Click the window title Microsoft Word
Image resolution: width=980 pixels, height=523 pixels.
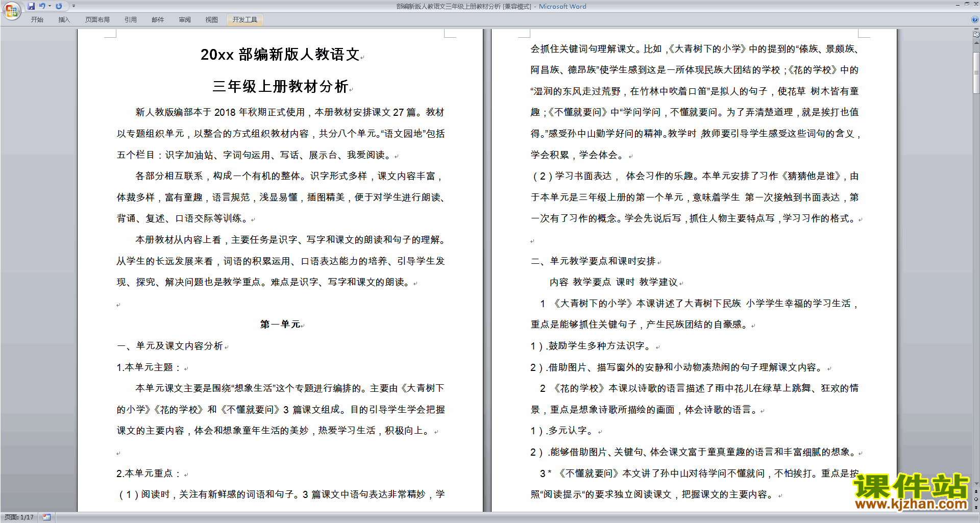(x=562, y=6)
